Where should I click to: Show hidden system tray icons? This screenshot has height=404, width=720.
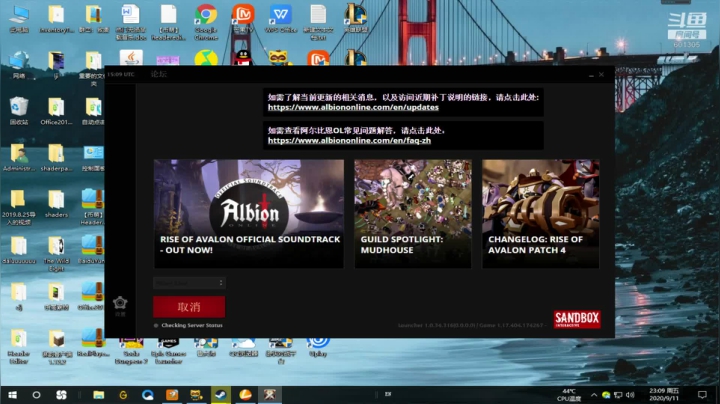[x=593, y=395]
